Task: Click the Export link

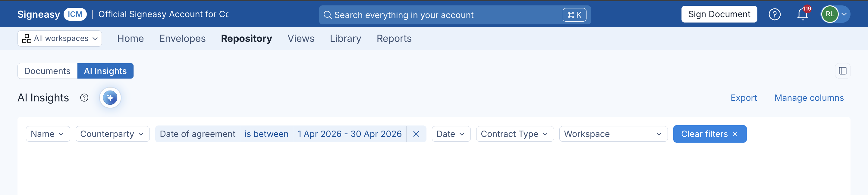Action: coord(743,98)
